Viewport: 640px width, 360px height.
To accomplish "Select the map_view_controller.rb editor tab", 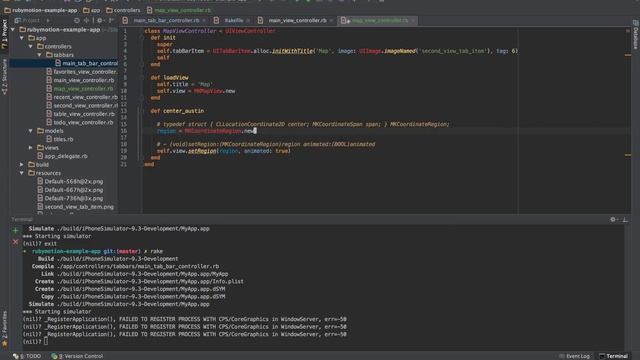I will point(379,20).
